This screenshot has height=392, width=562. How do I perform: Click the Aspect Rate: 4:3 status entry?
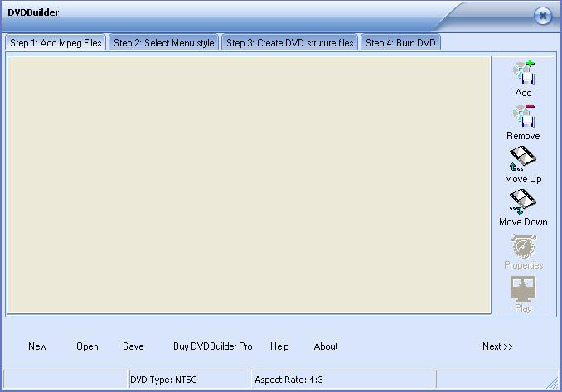pos(343,380)
